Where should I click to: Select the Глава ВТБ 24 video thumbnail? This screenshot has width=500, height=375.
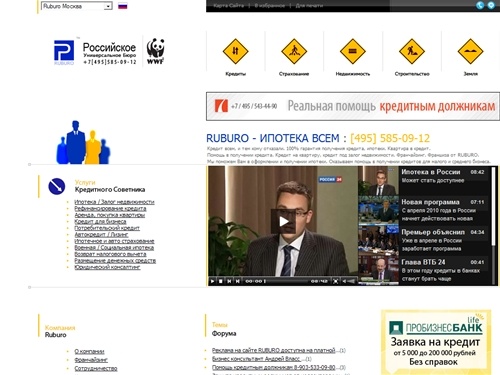pos(378,271)
